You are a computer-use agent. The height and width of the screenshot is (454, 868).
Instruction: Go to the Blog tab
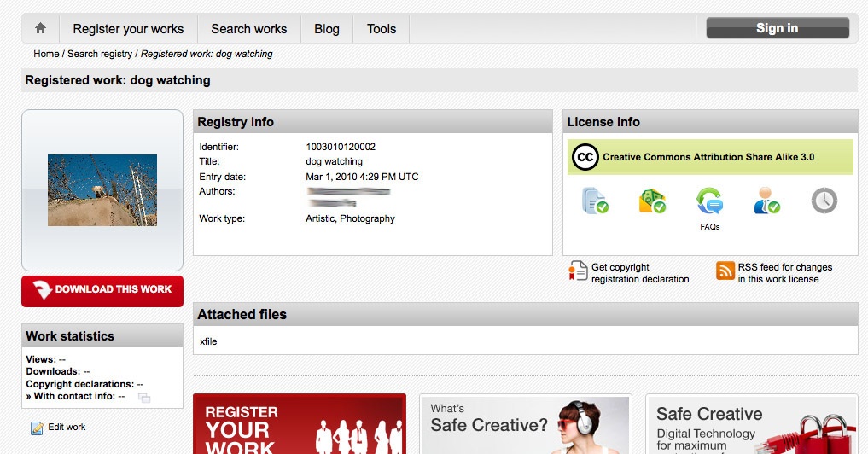pyautogui.click(x=327, y=29)
